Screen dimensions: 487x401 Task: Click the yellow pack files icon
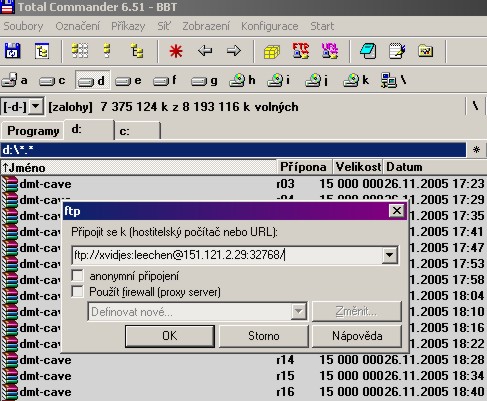[x=272, y=52]
